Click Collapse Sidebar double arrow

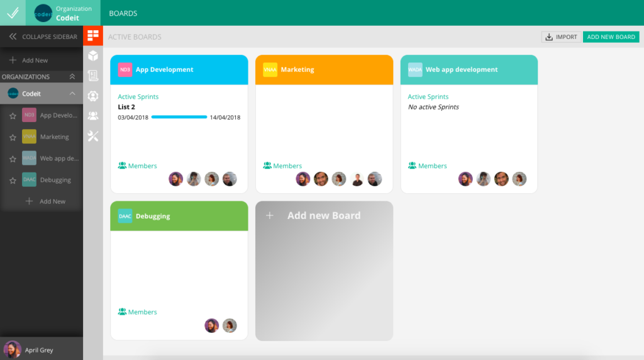pos(13,37)
